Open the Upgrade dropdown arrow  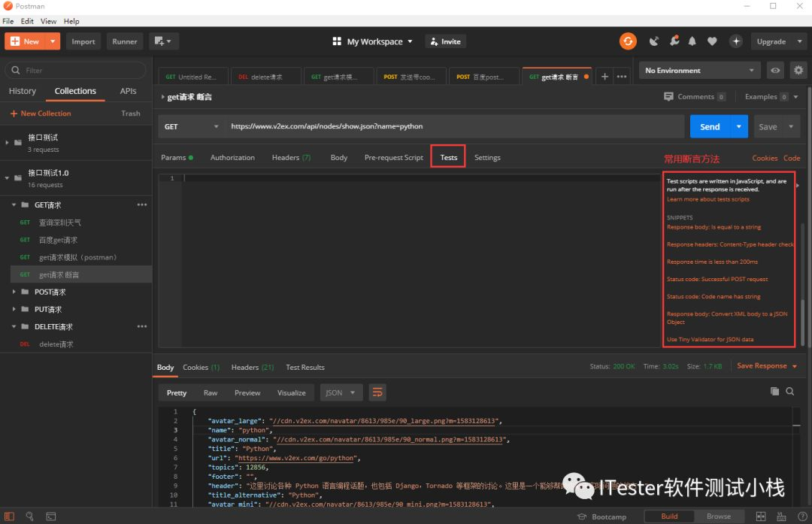pos(799,41)
